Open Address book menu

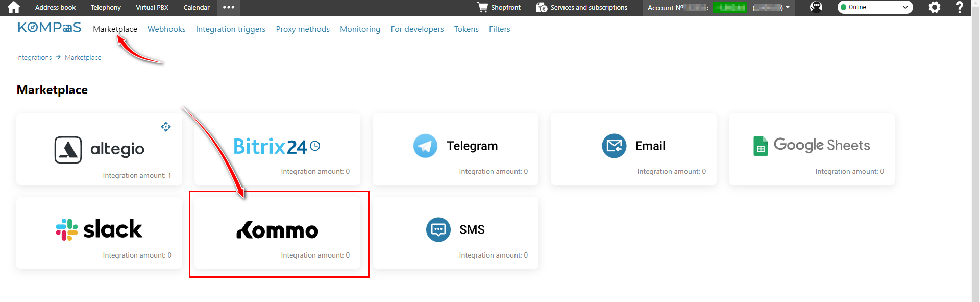(55, 7)
